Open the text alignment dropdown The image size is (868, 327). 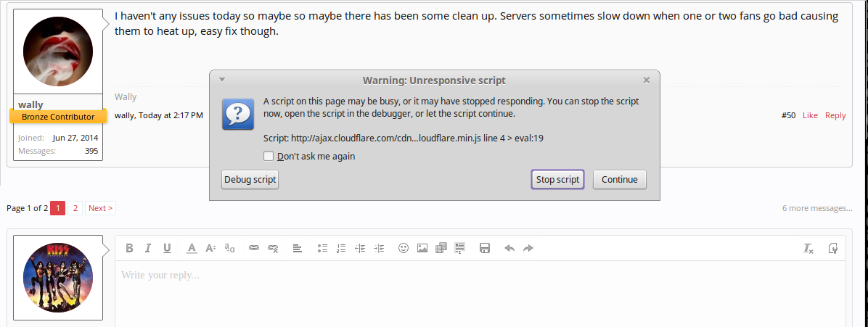[x=298, y=248]
